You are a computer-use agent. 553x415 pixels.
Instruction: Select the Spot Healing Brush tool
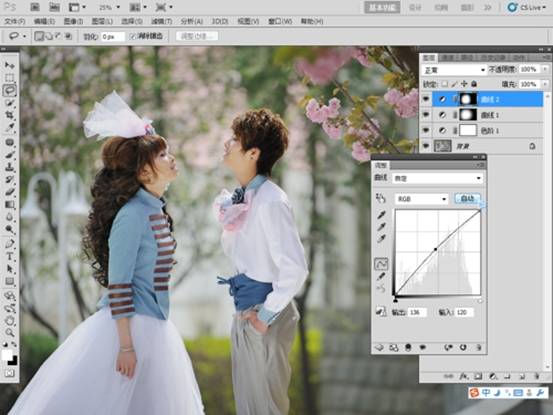pyautogui.click(x=10, y=142)
